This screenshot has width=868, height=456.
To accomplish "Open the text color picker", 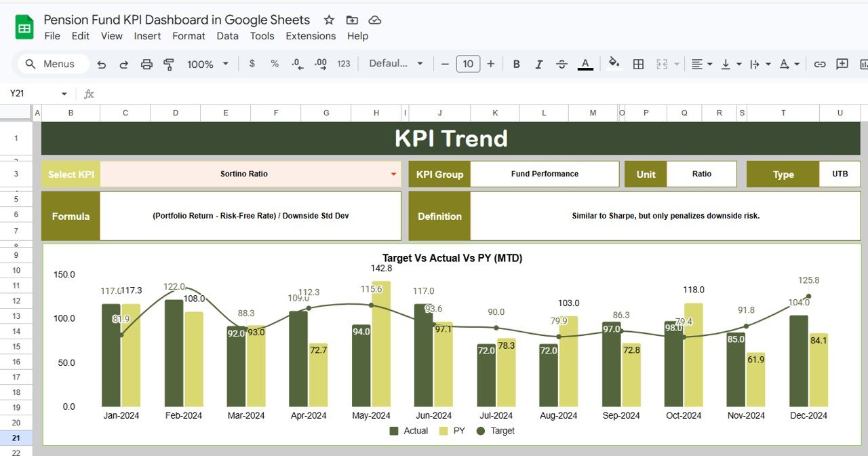I will coord(585,64).
